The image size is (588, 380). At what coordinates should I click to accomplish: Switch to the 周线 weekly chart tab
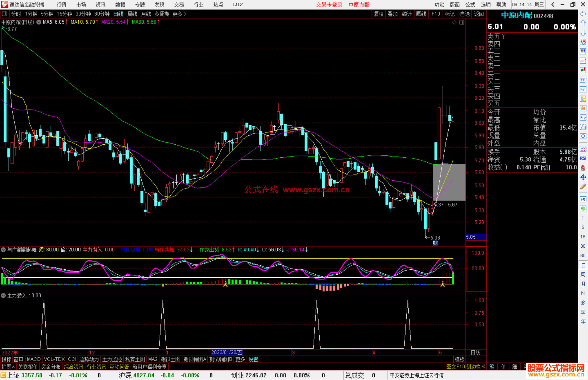[132, 14]
